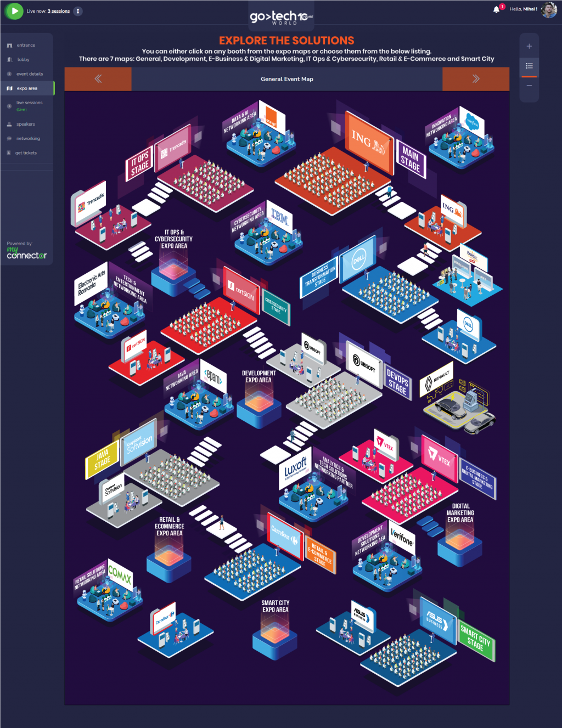Click get tickets in sidebar

(26, 153)
